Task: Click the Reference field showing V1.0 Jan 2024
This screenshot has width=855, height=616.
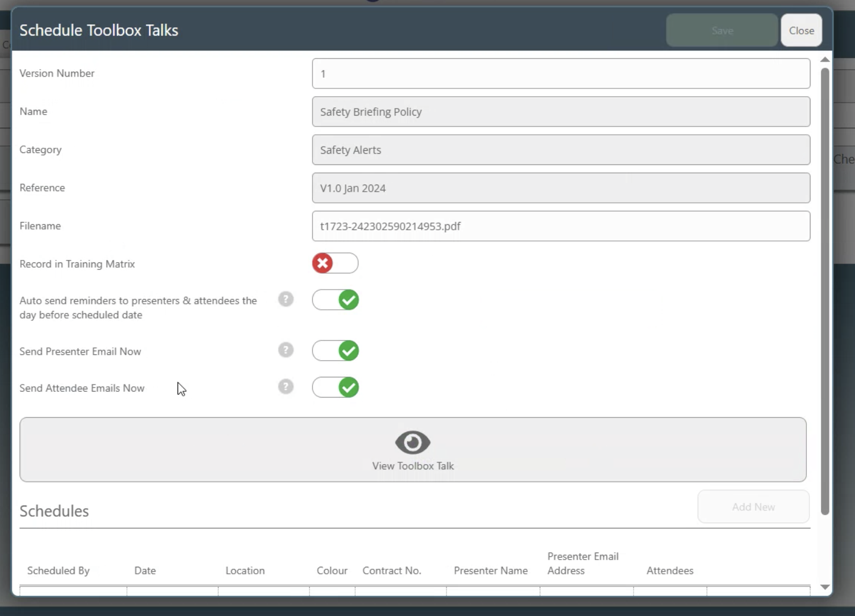Action: (561, 188)
